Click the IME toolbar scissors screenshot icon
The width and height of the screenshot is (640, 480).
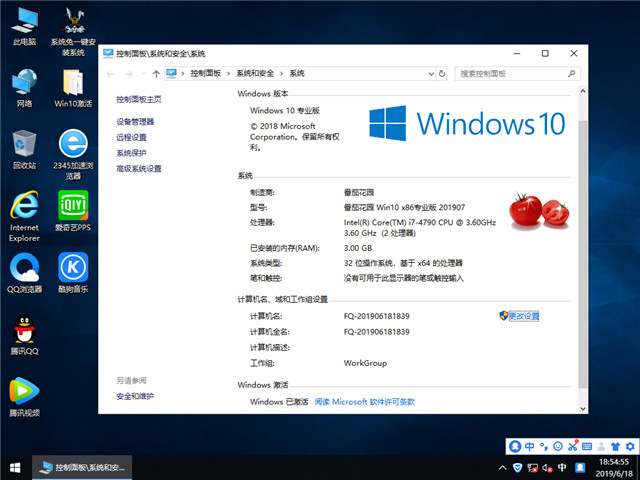pyautogui.click(x=573, y=446)
